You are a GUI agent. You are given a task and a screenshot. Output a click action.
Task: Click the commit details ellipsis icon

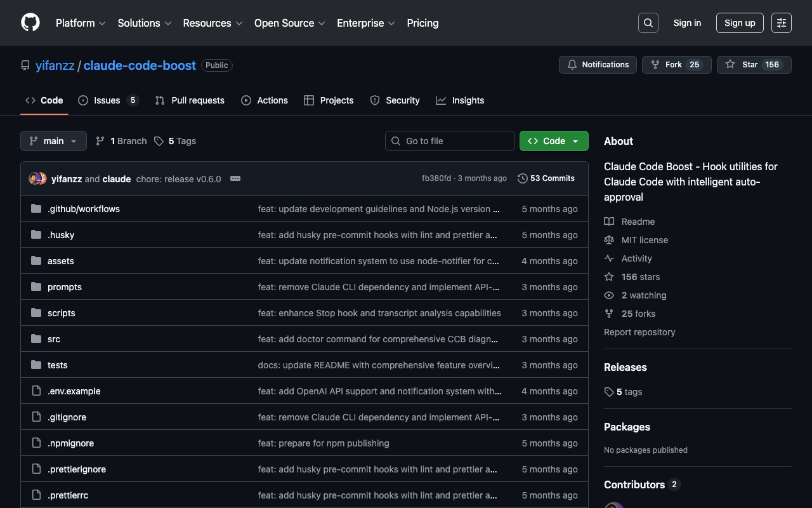click(x=235, y=179)
